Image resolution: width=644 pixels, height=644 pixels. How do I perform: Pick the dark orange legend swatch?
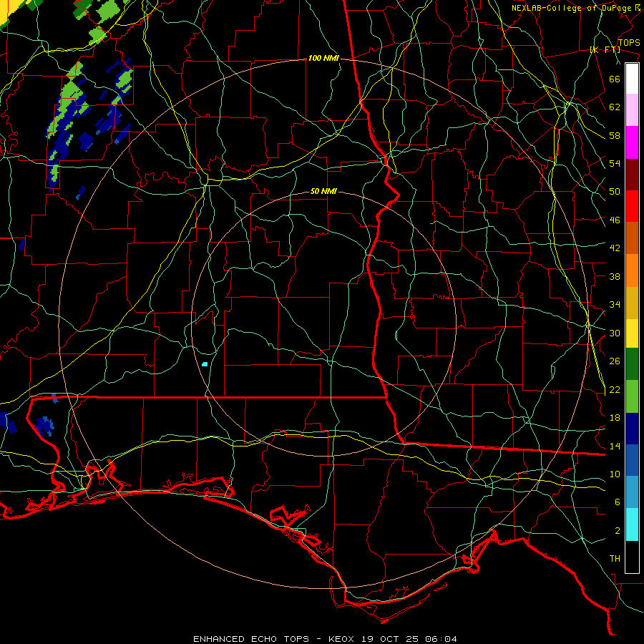[632, 238]
